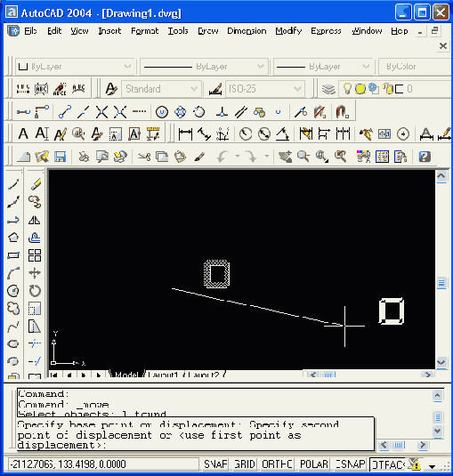The height and width of the screenshot is (476, 453).
Task: Toggle OTRACK in status bar
Action: coord(387,464)
